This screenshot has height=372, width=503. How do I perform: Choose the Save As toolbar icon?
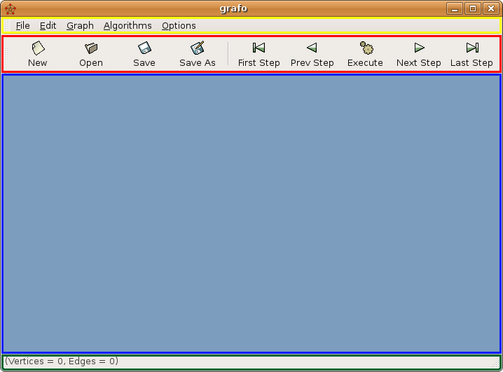pos(197,53)
